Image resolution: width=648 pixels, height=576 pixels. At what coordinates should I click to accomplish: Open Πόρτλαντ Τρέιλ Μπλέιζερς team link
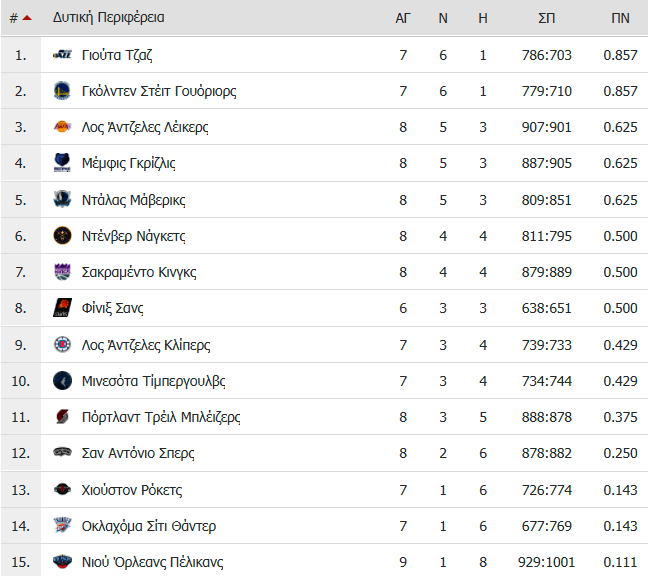[x=161, y=417]
